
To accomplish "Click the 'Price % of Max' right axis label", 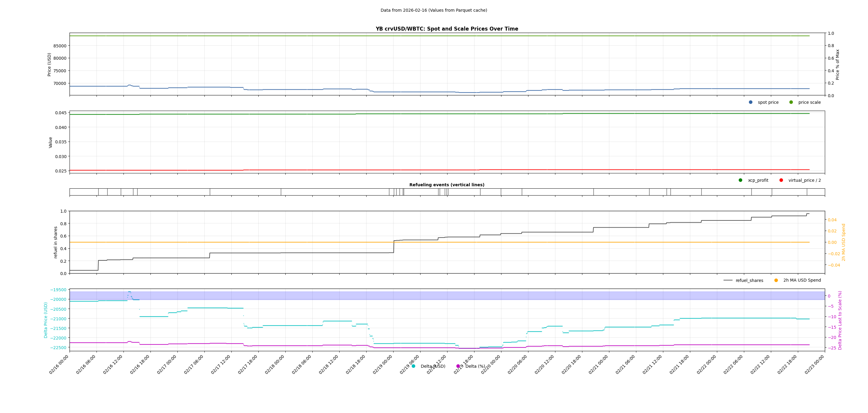I will (837, 64).
